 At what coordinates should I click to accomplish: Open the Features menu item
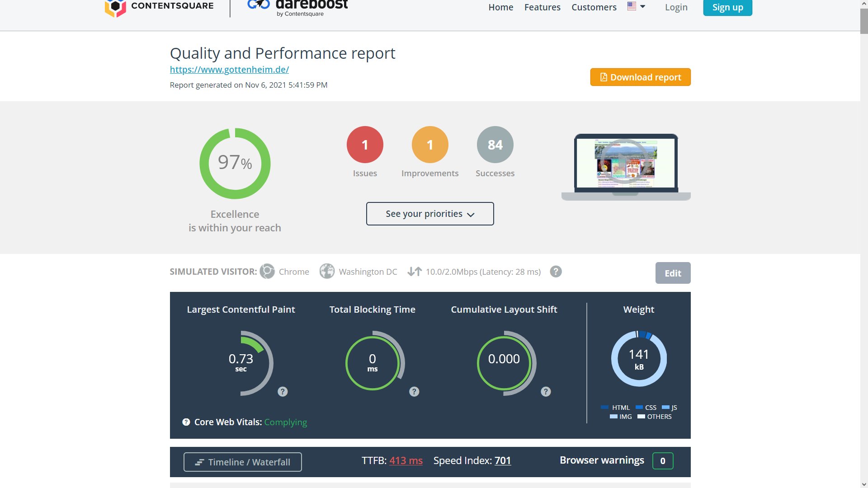542,7
